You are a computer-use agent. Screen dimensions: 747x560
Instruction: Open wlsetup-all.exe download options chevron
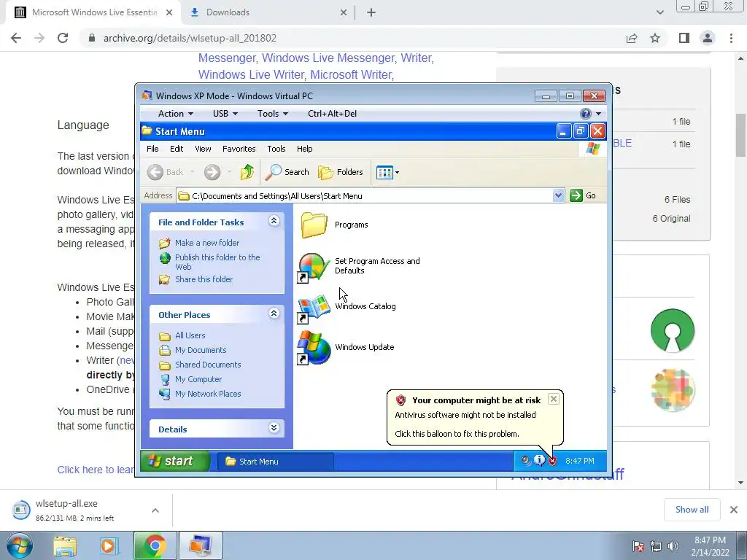pyautogui.click(x=155, y=510)
